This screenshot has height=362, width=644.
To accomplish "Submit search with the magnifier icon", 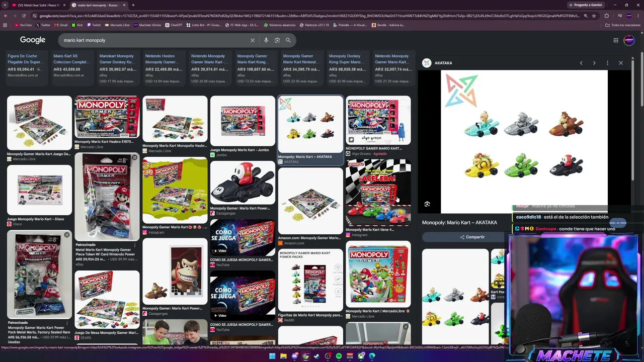I will pos(288,40).
